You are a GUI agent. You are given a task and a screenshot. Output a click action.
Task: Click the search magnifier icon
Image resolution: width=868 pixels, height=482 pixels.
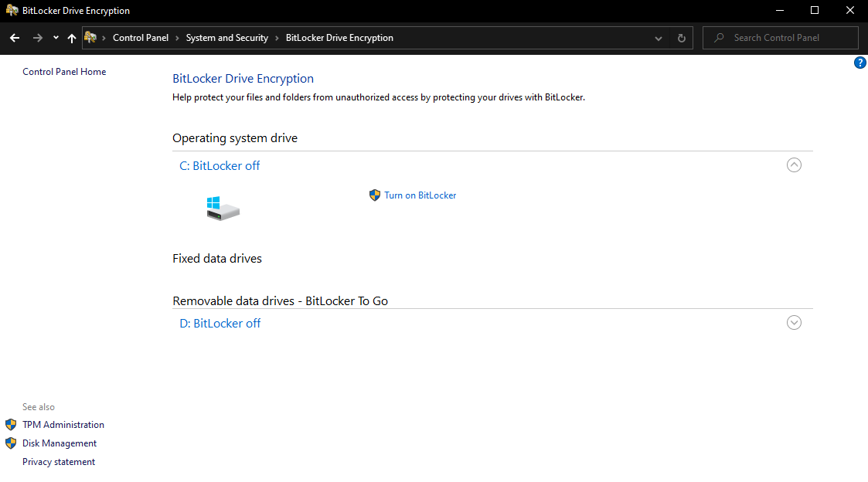pos(719,38)
